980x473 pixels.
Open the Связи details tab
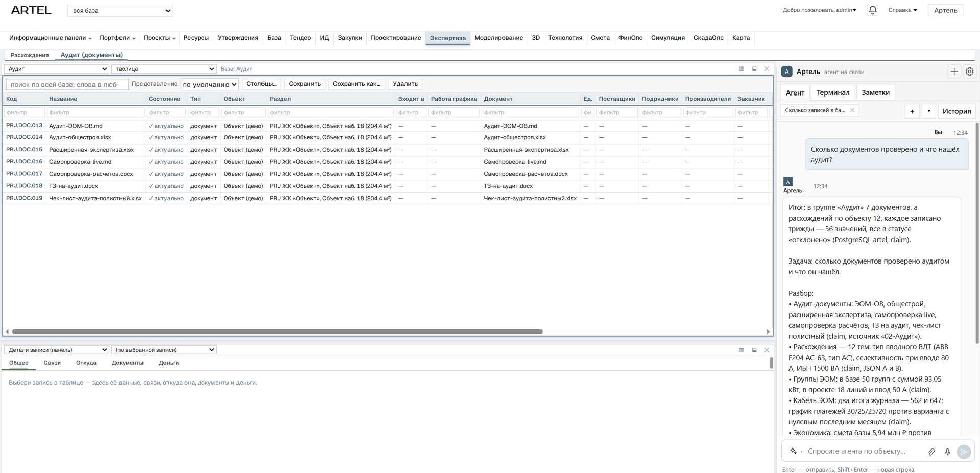click(52, 363)
